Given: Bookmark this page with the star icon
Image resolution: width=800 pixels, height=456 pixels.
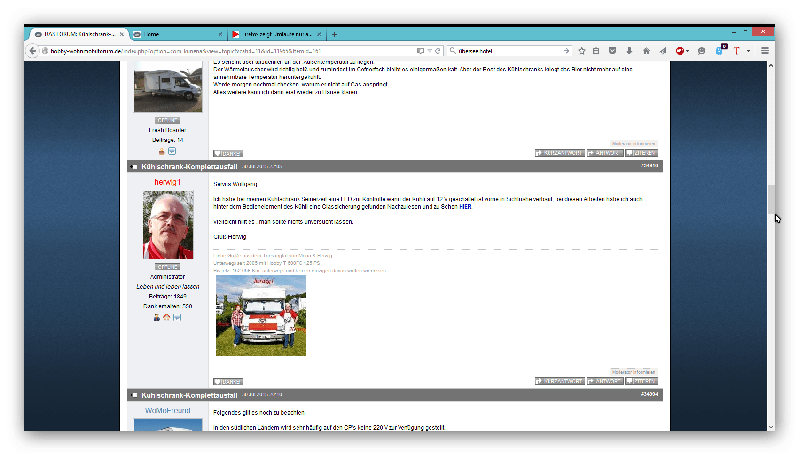Looking at the screenshot, I should [580, 50].
